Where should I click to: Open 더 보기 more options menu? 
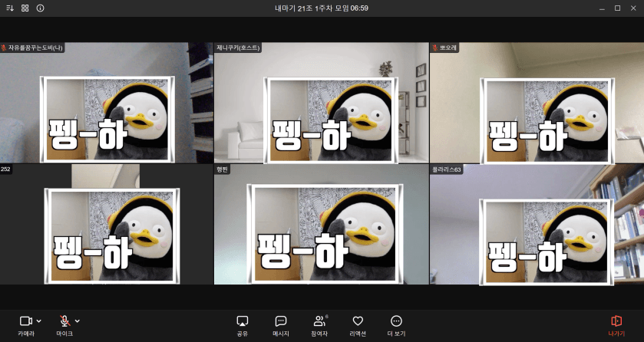[396, 326]
